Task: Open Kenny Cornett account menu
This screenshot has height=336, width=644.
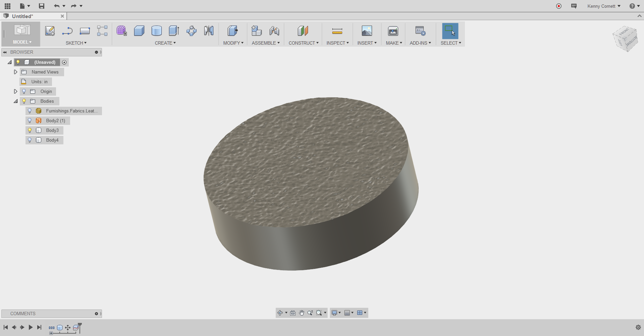Action: (603, 6)
